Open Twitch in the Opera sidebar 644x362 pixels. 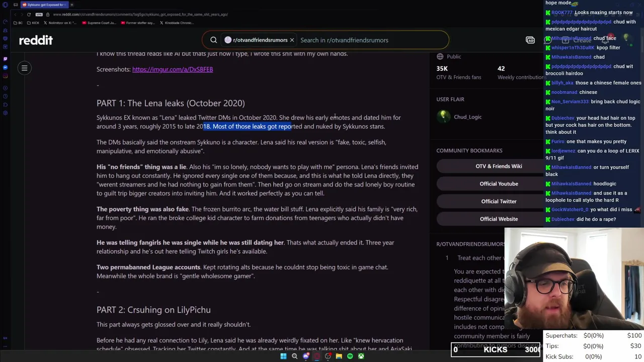click(x=5, y=58)
